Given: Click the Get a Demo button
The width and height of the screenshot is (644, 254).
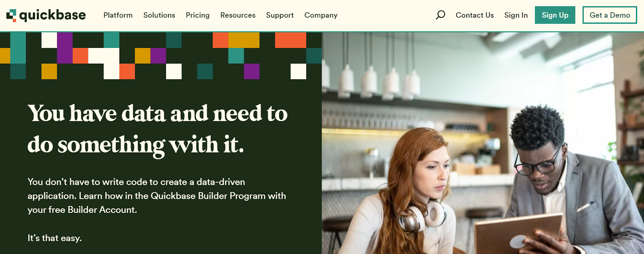Looking at the screenshot, I should pos(610,15).
